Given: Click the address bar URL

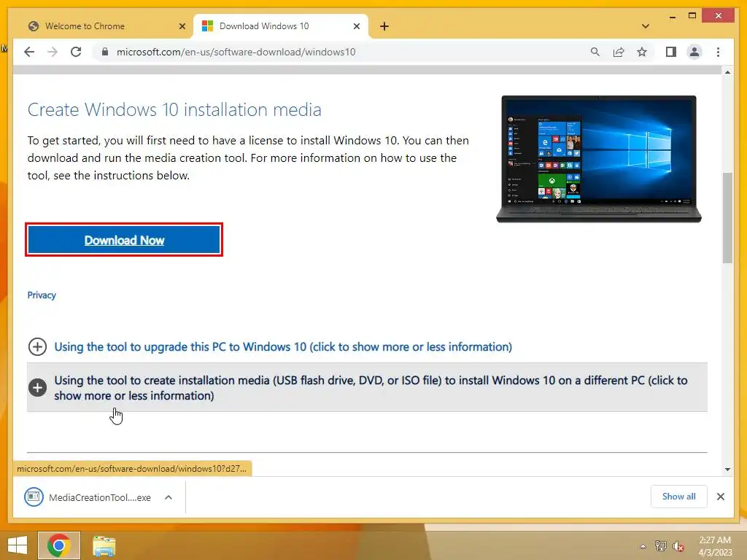Looking at the screenshot, I should coord(236,52).
